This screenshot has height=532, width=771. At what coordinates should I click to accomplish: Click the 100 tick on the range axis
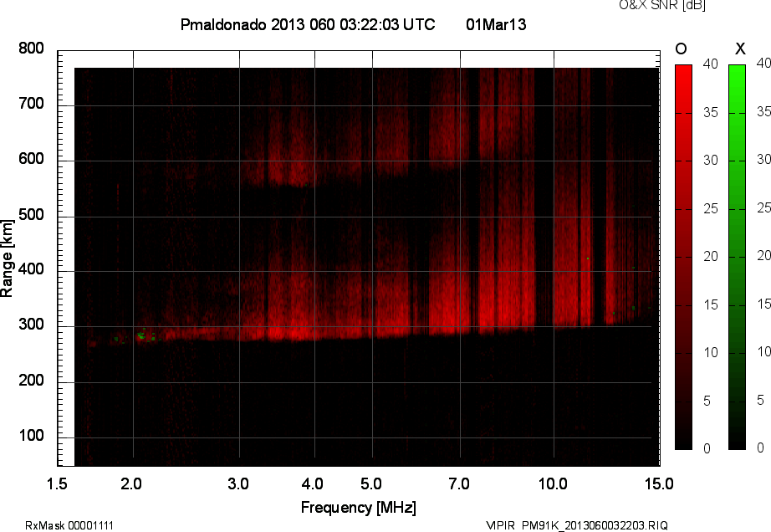(31, 437)
